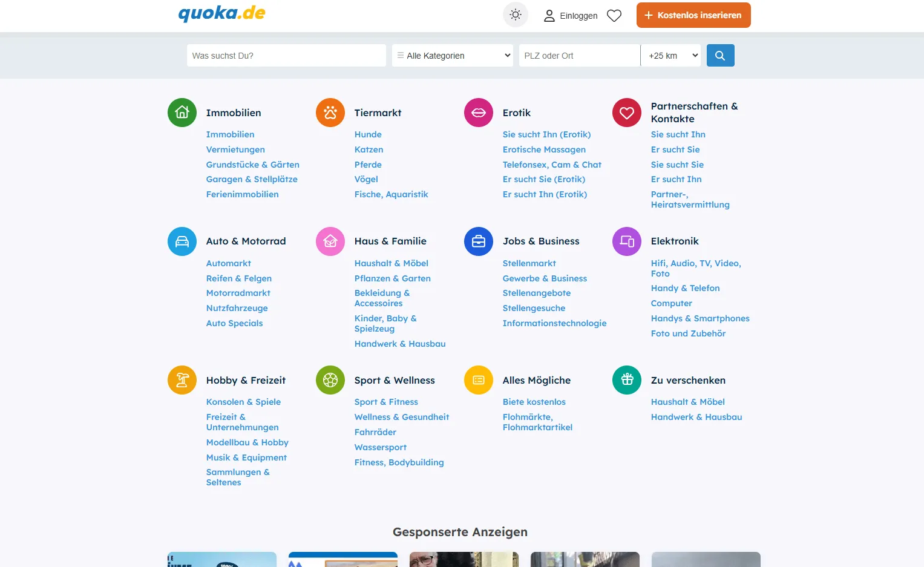Open the Zu verschenken heading
Image resolution: width=924 pixels, height=567 pixels.
click(688, 380)
